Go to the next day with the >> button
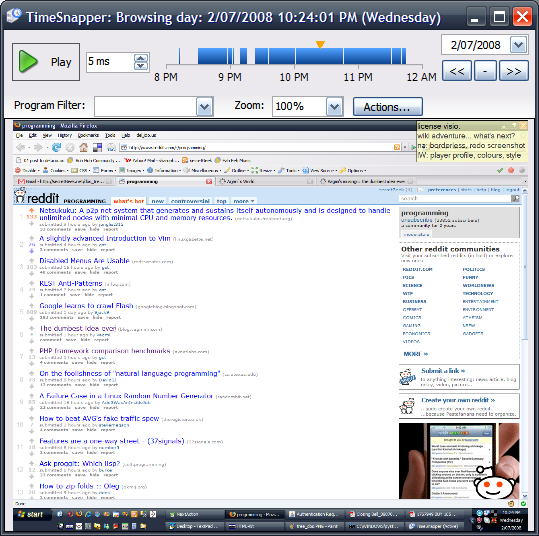The image size is (539, 536). [514, 71]
